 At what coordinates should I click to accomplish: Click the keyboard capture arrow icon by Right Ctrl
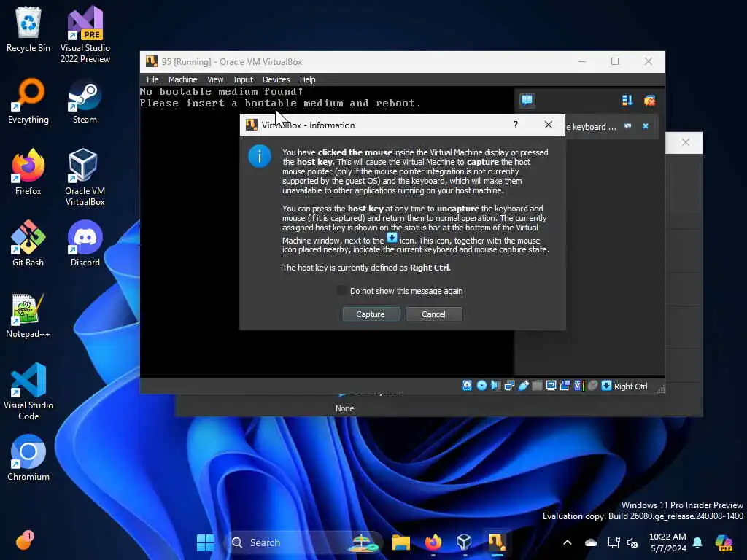coord(606,386)
